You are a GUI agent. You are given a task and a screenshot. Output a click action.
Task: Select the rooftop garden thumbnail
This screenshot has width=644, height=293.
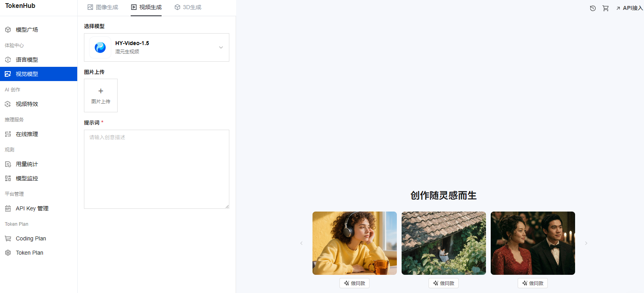point(444,243)
